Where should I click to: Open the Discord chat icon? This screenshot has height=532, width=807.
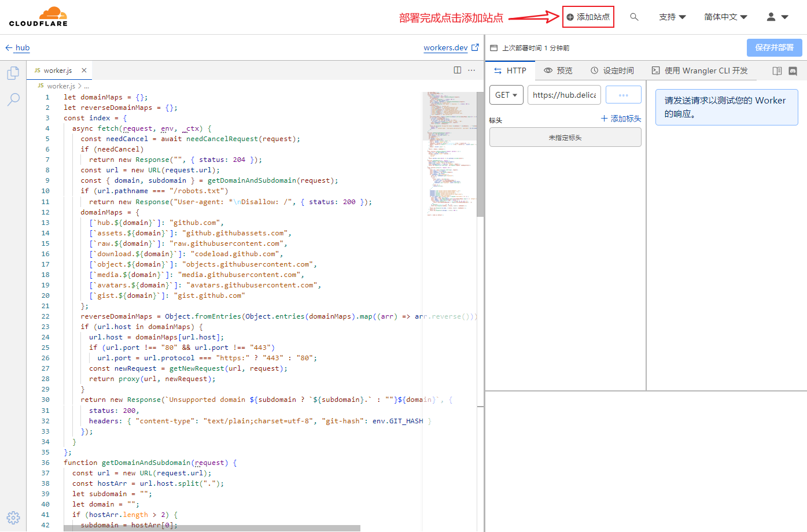pos(793,71)
